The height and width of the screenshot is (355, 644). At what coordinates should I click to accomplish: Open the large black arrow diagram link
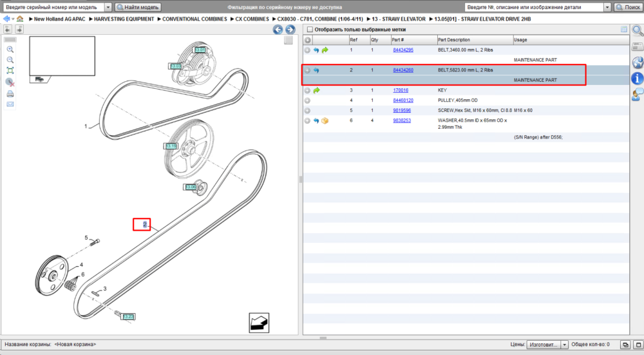click(259, 323)
